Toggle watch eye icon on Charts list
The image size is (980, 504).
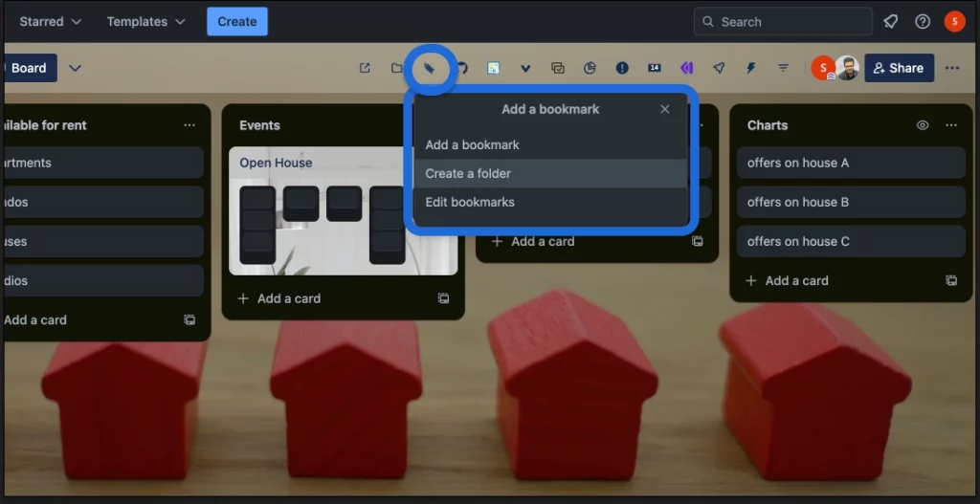923,125
